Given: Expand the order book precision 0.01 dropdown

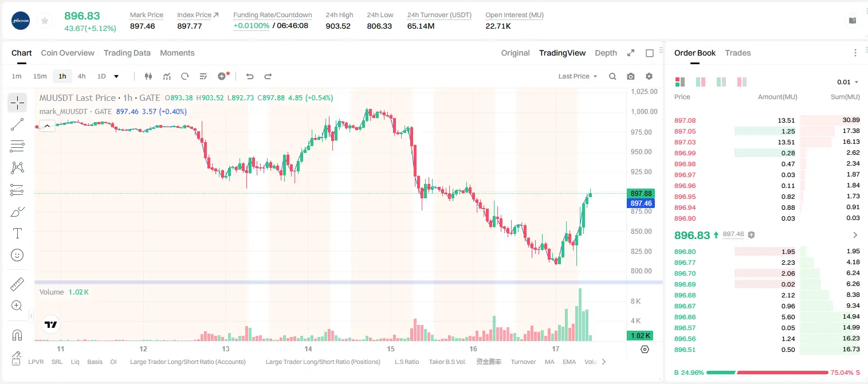Looking at the screenshot, I should tap(847, 82).
